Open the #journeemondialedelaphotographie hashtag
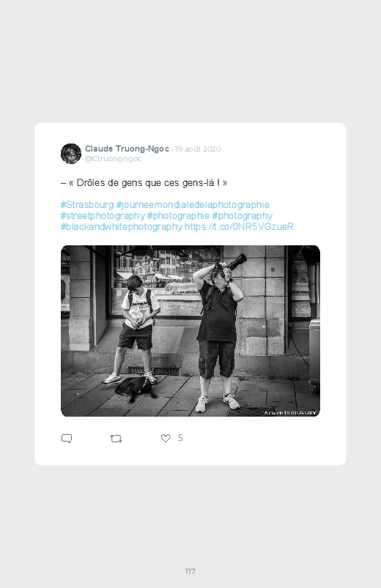The width and height of the screenshot is (381, 588). click(x=193, y=205)
